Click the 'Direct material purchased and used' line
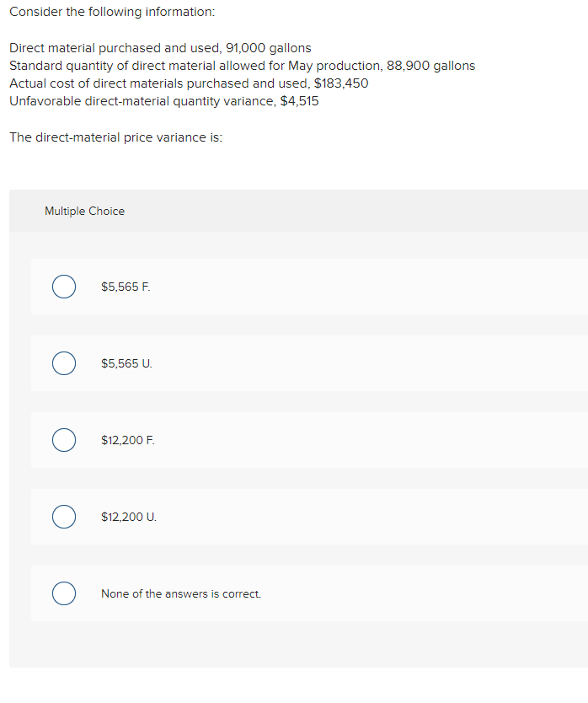Screen dimensions: 588x703 (160, 48)
